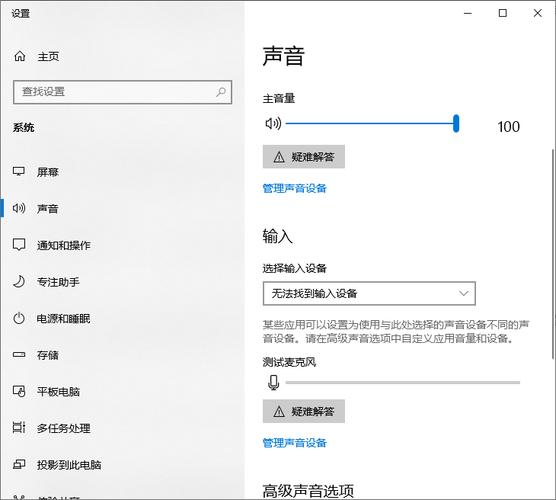Open the 屏幕 display icon
The width and height of the screenshot is (556, 500).
tap(19, 171)
